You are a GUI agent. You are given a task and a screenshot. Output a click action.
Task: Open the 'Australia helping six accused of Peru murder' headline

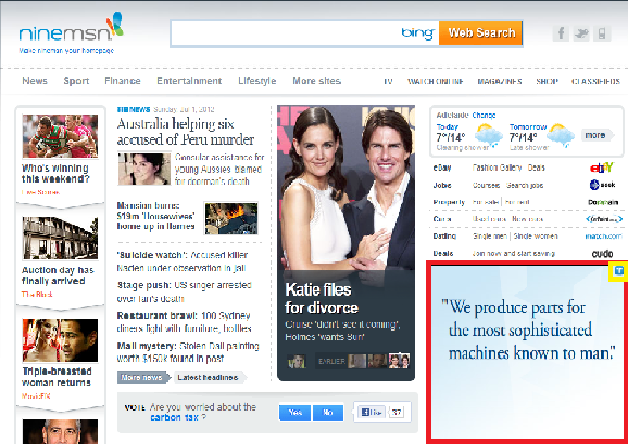(185, 132)
